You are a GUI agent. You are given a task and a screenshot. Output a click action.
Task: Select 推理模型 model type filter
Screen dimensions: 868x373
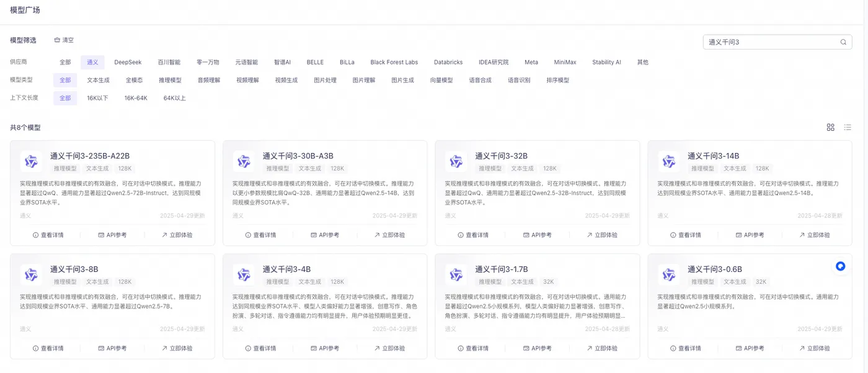tap(170, 80)
